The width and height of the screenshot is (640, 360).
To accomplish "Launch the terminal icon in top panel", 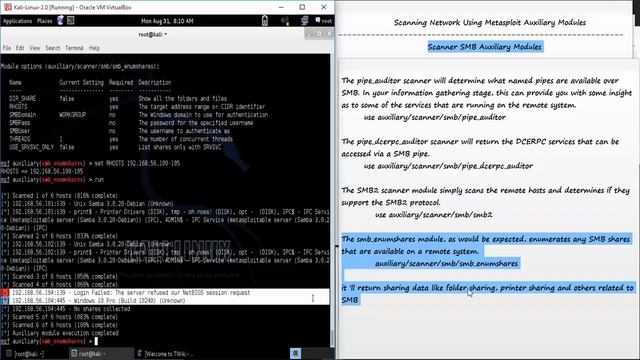I will pyautogui.click(x=71, y=20).
